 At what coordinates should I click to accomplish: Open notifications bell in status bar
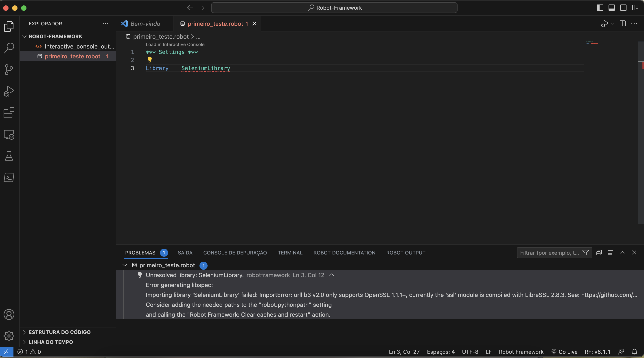point(635,352)
